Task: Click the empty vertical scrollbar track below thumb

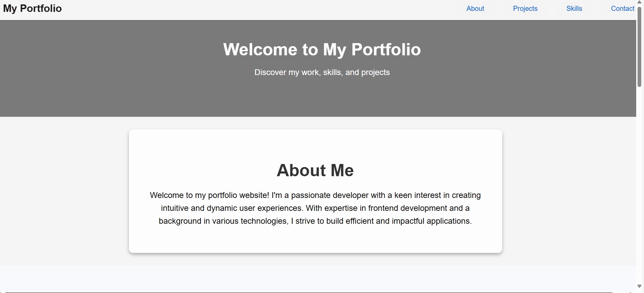Action: (x=640, y=187)
